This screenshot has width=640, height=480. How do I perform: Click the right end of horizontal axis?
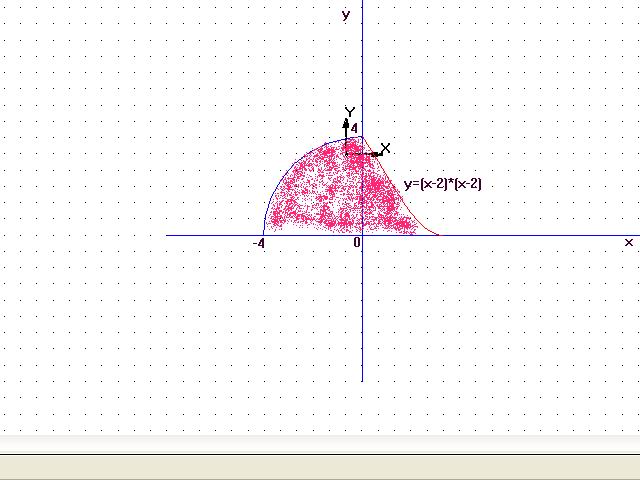tap(637, 235)
